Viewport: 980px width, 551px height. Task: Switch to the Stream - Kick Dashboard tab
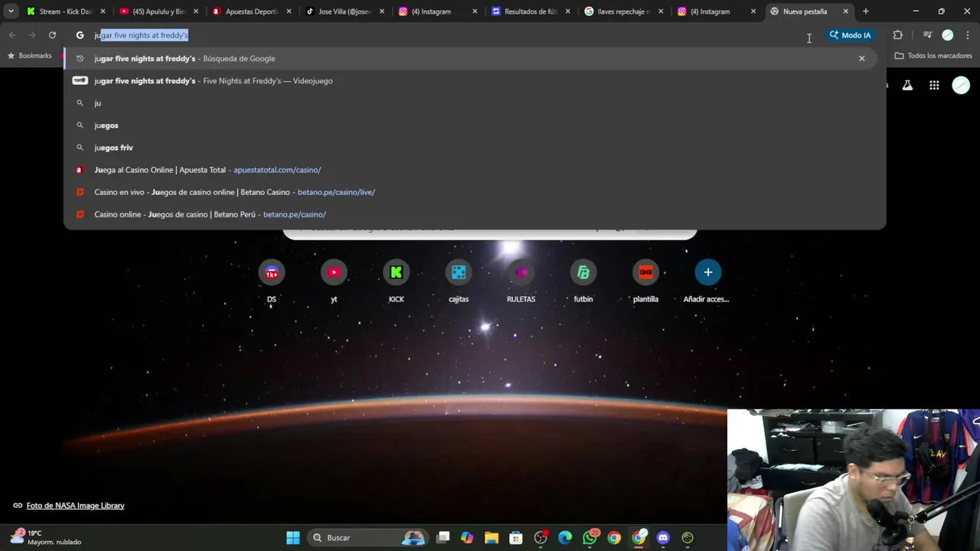(65, 11)
